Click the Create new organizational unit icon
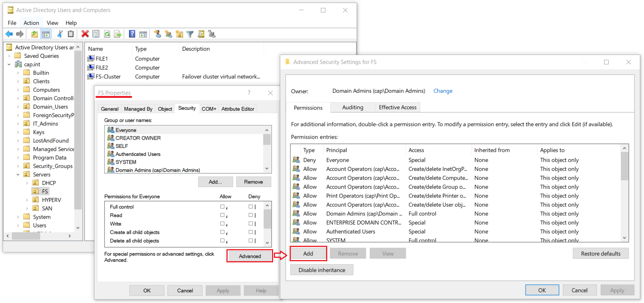This screenshot has width=644, height=303. (179, 34)
